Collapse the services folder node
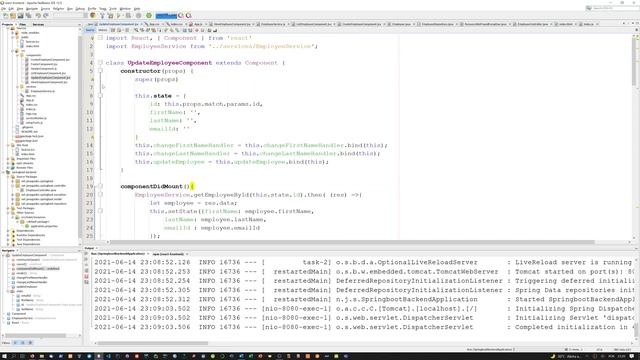 [x=18, y=87]
